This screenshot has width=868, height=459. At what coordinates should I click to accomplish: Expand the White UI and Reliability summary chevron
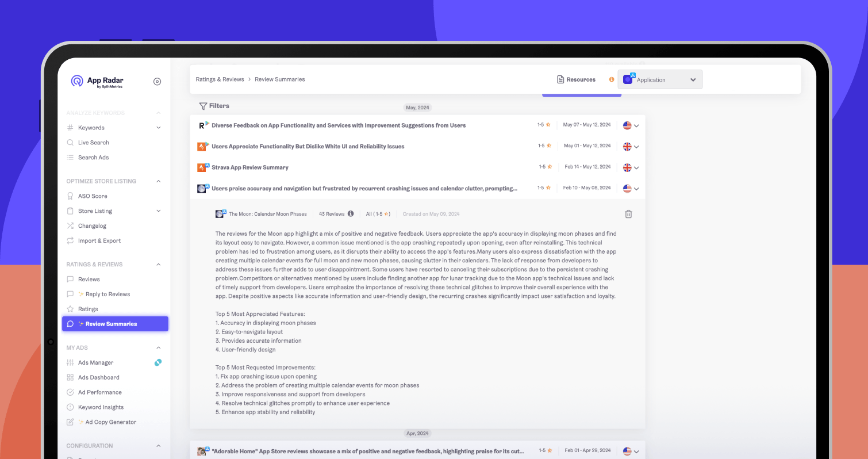pos(636,147)
